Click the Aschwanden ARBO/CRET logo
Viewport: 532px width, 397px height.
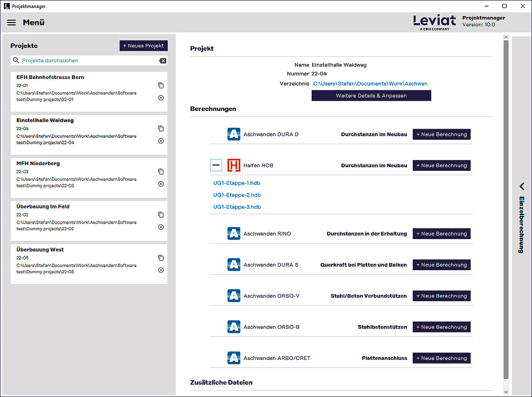(234, 358)
